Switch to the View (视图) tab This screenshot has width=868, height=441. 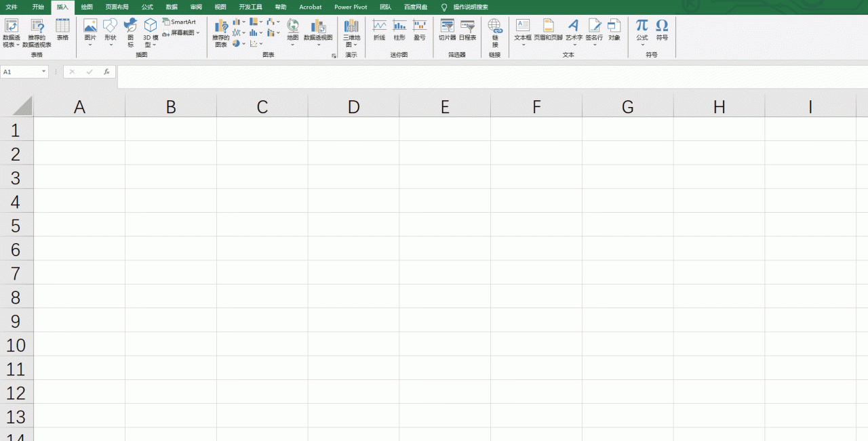point(220,7)
